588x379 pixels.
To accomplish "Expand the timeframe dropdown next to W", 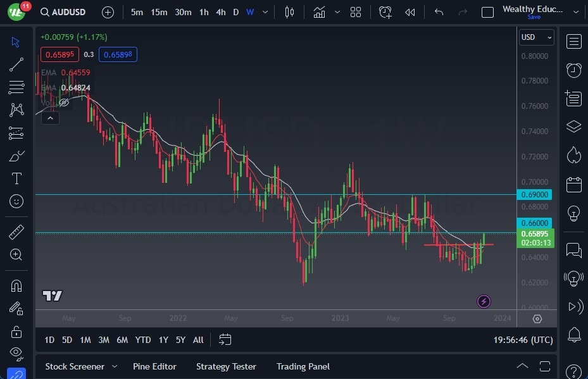I will (x=264, y=11).
